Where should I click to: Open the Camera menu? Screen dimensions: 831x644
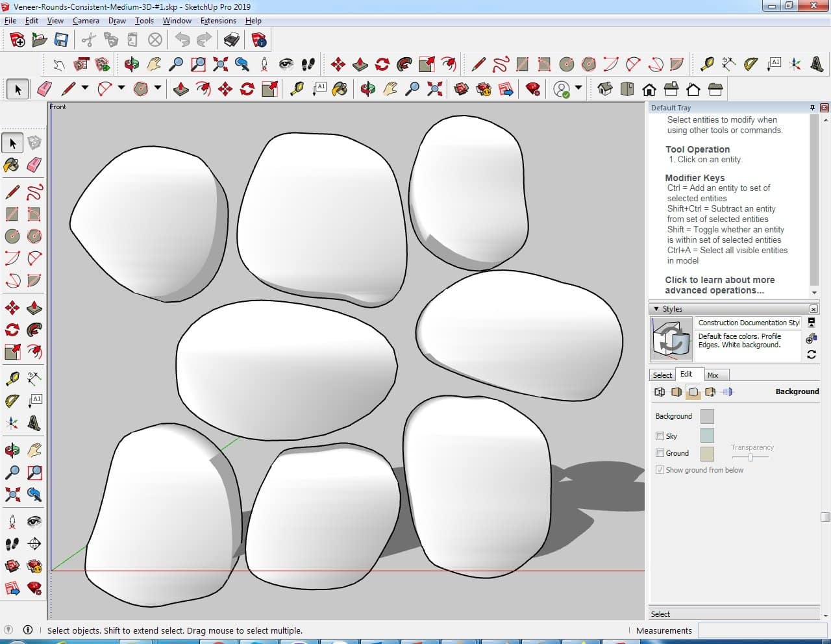[86, 21]
